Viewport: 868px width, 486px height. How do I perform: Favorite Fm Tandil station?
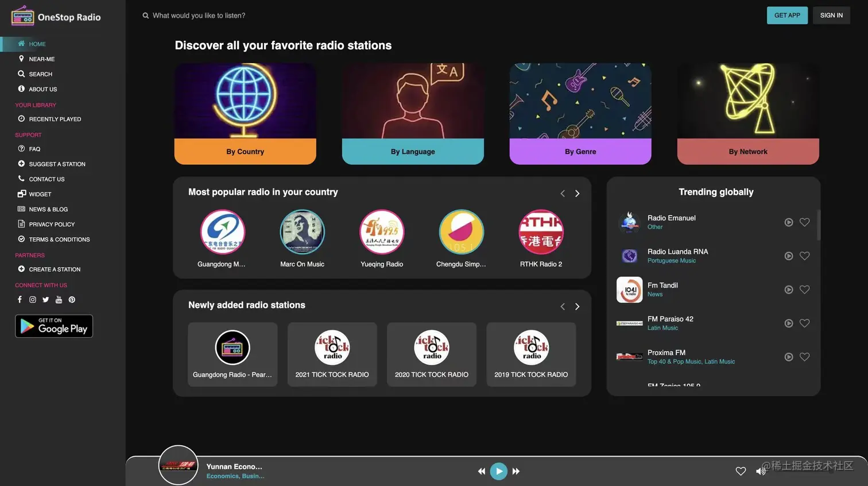point(805,290)
